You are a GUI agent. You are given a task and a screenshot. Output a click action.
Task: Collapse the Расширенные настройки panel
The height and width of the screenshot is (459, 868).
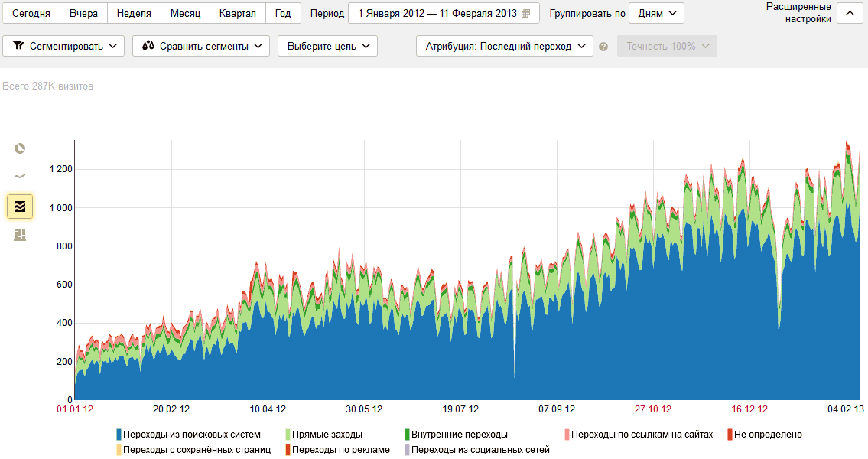[849, 13]
